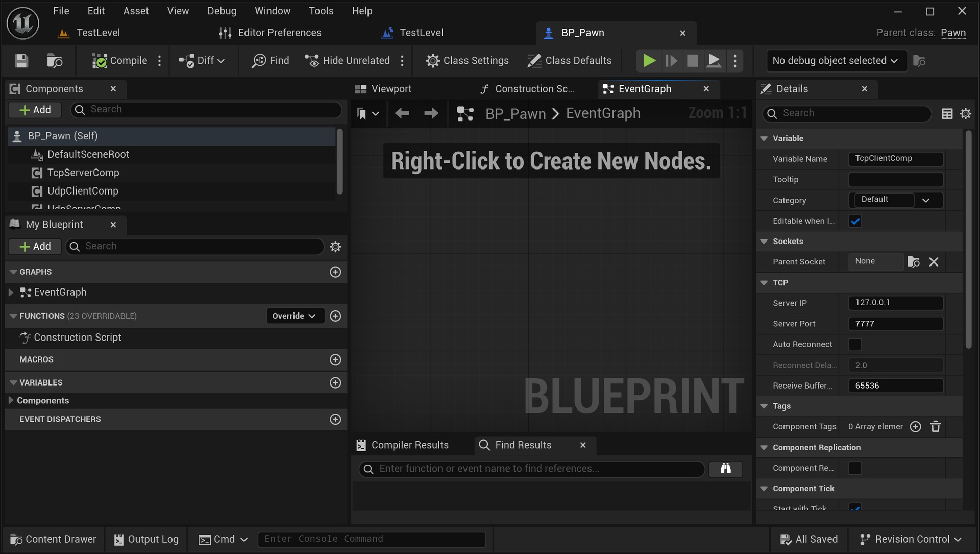Open Construction Script function

(x=70, y=338)
